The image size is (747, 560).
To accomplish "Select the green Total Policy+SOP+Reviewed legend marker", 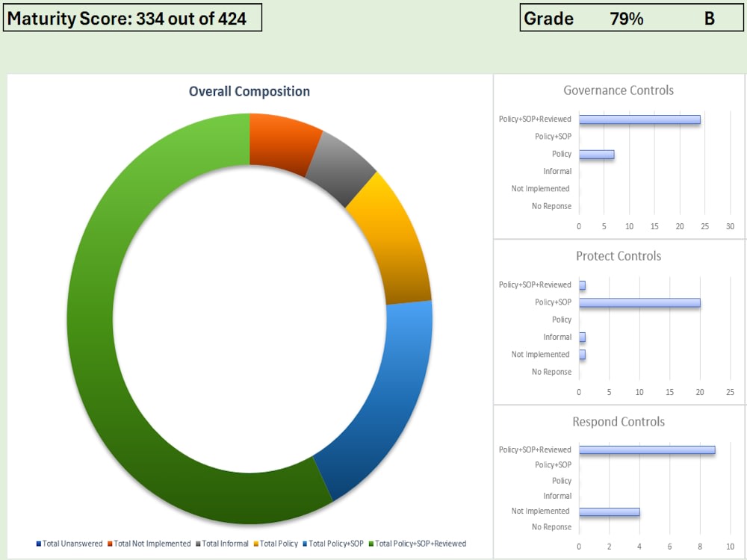I will 372,544.
